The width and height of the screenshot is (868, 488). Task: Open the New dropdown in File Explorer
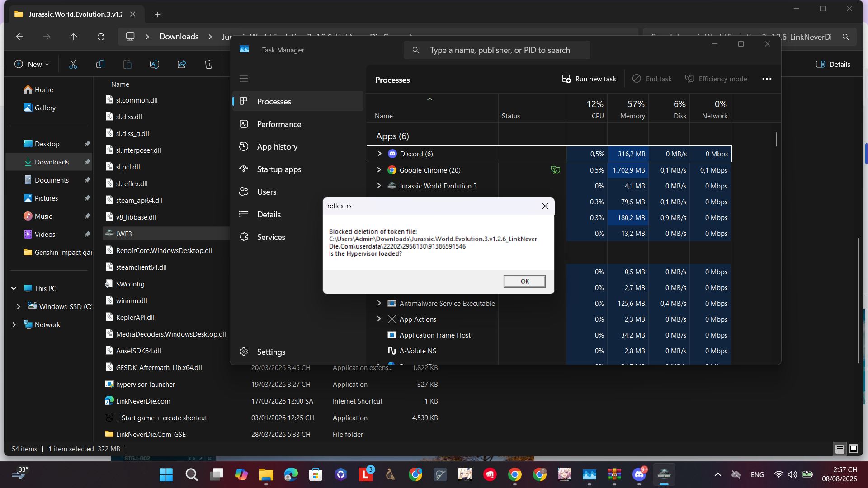(x=32, y=64)
